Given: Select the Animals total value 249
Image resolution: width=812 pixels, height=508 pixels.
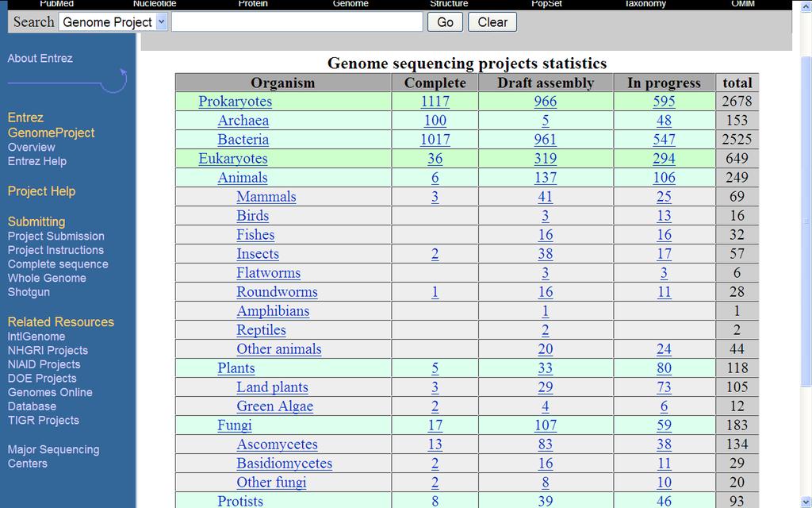Looking at the screenshot, I should pyautogui.click(x=737, y=177).
